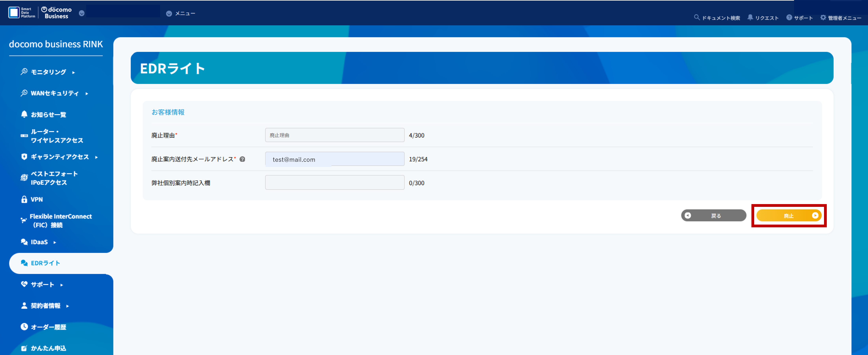Click the gray 戻る button
Screen dimensions: 868x355
tap(713, 216)
